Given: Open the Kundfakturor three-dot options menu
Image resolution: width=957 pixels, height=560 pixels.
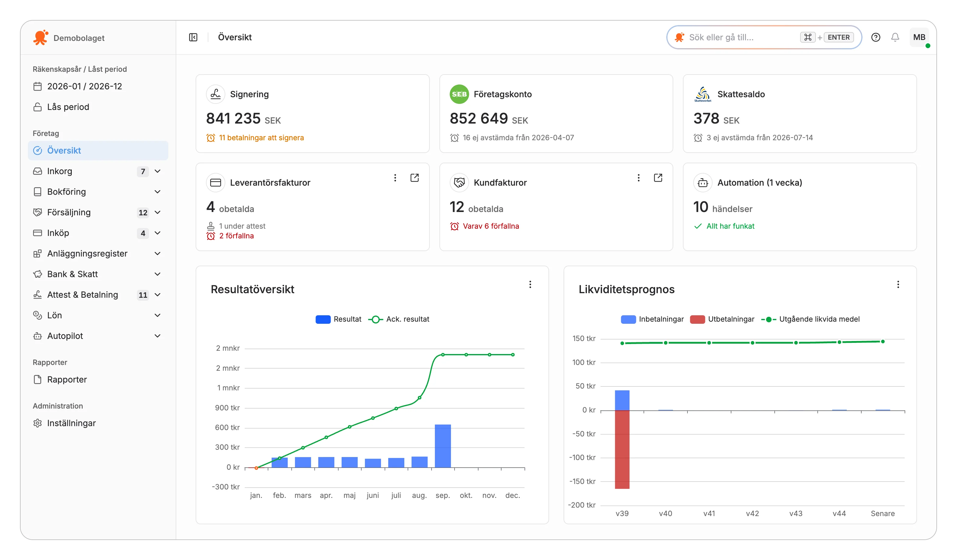Looking at the screenshot, I should pos(638,178).
